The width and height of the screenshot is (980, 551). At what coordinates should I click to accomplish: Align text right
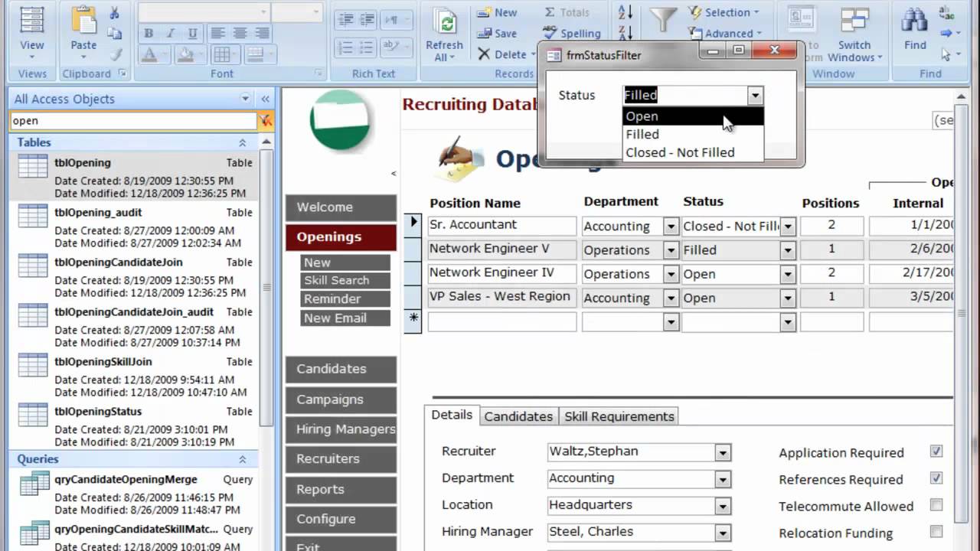click(x=262, y=33)
